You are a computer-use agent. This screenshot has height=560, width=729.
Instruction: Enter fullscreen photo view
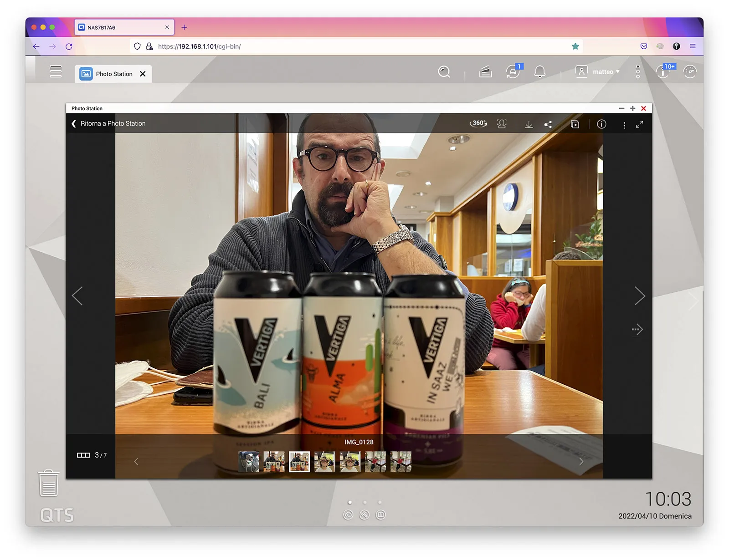pos(640,124)
